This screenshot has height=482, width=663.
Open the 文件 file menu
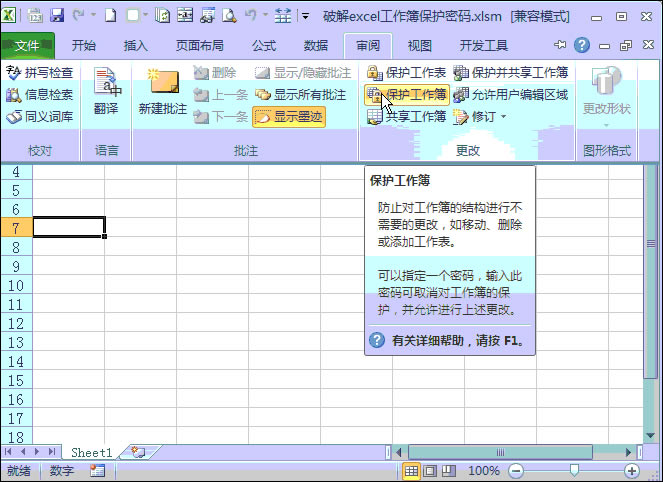tap(27, 45)
